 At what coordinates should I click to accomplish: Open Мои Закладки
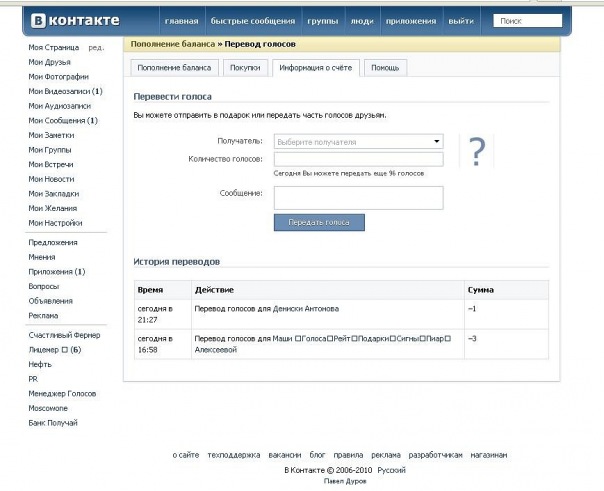tap(54, 194)
